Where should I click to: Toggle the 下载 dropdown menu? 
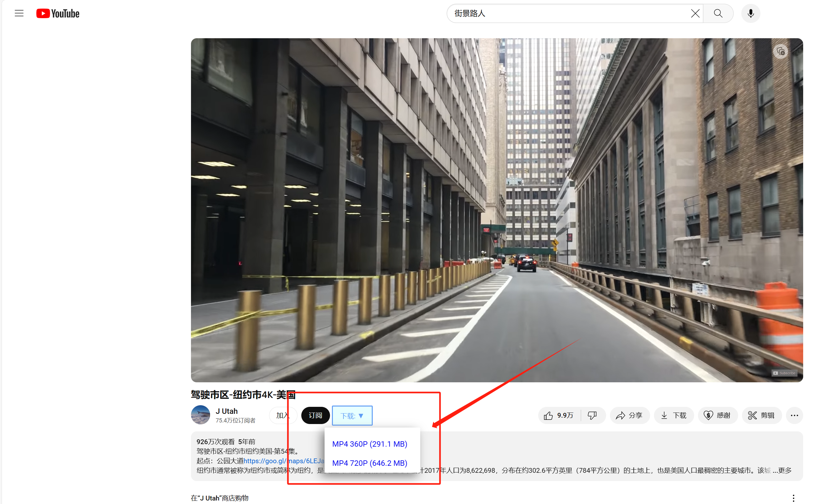tap(352, 416)
